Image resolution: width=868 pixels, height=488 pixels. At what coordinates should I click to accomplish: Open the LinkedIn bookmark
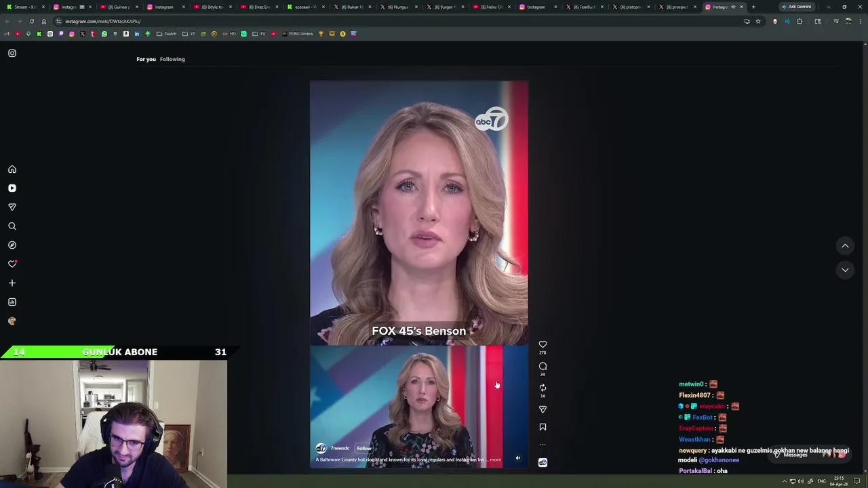137,34
